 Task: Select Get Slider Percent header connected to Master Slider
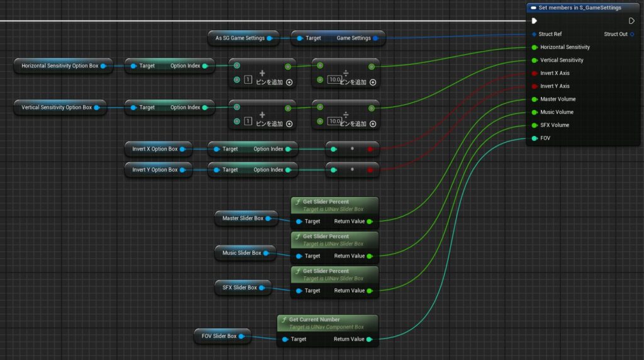click(x=335, y=205)
